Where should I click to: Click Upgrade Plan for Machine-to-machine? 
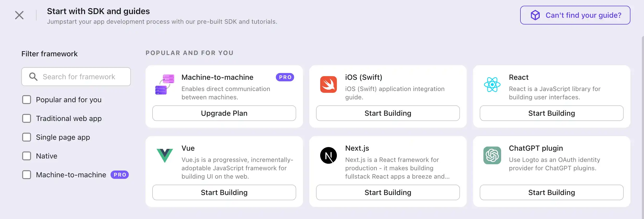pos(224,113)
